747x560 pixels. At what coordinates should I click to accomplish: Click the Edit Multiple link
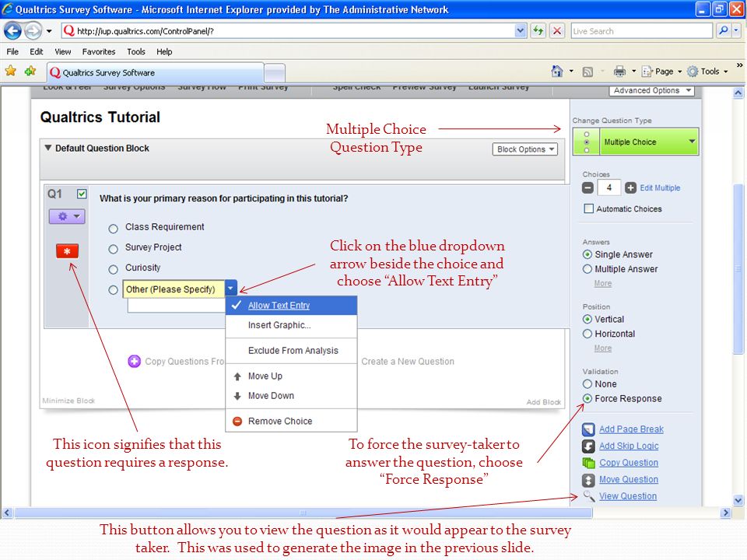click(x=660, y=187)
